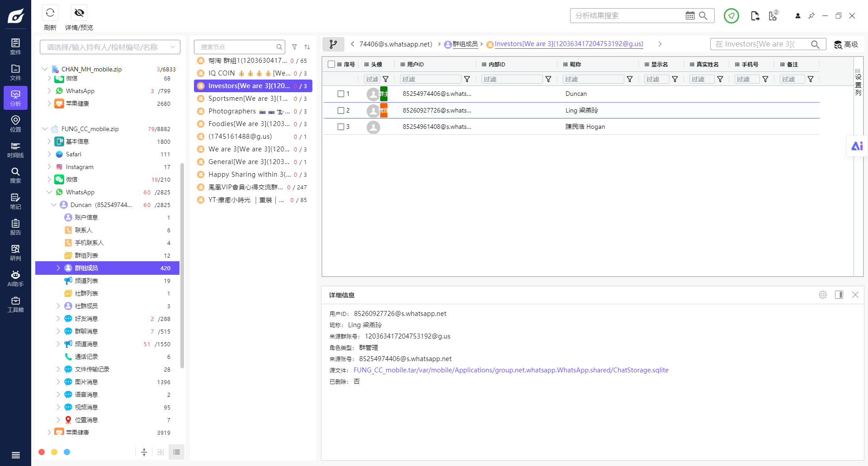868x466 pixels.
Task: Click the red color dot filter
Action: 42,452
